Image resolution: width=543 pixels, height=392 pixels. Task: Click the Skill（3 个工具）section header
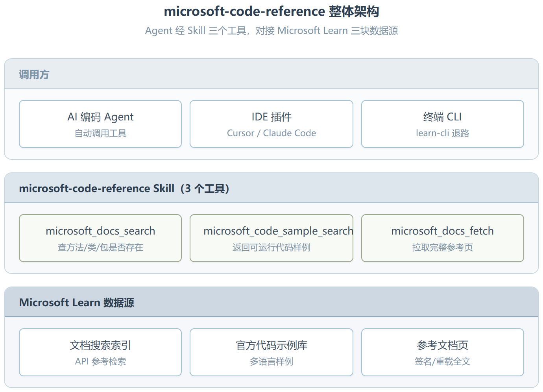[x=271, y=188]
